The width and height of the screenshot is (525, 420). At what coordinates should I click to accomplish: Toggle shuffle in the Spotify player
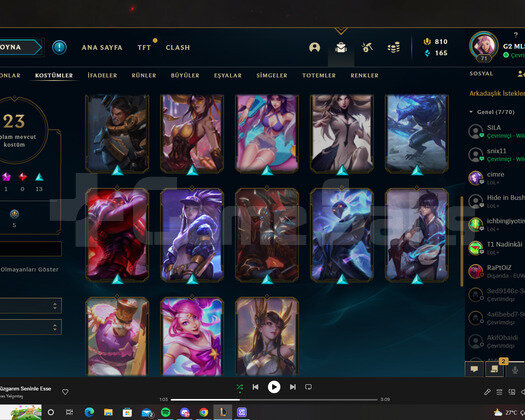click(240, 388)
